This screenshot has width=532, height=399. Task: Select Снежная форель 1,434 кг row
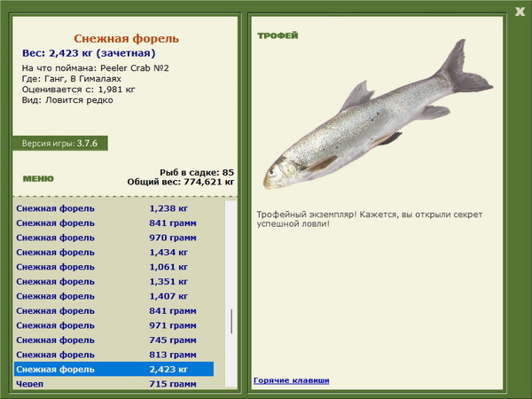pos(113,252)
